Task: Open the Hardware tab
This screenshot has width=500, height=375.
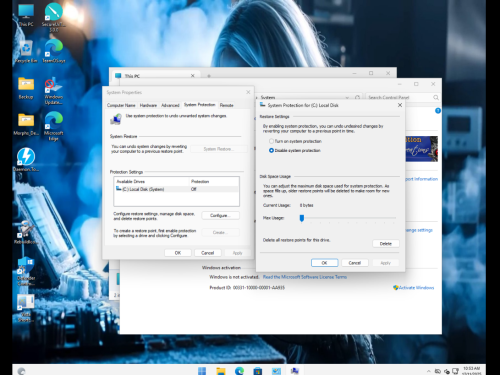Action: (148, 105)
